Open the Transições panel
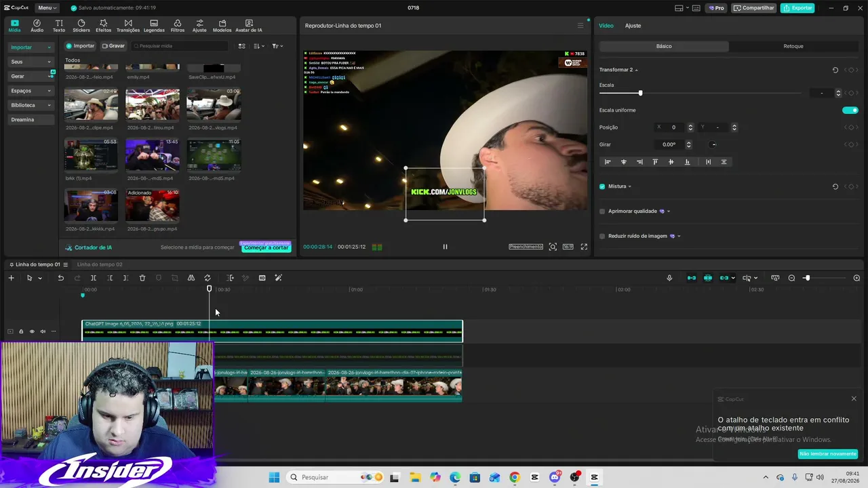 point(128,26)
